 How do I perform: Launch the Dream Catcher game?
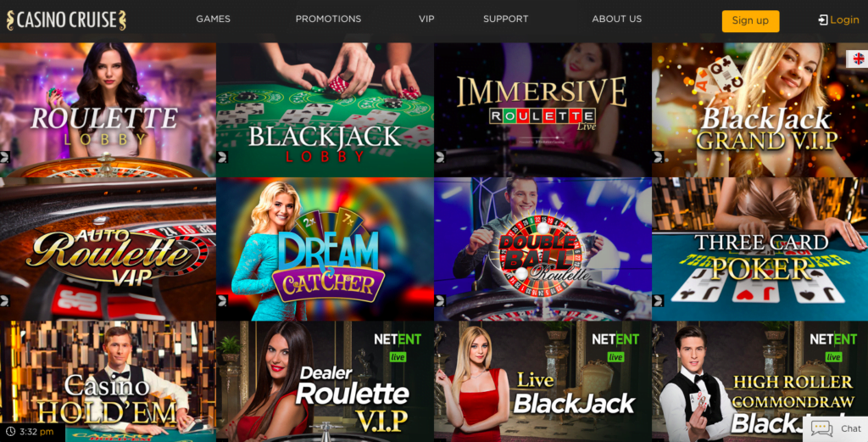pos(325,249)
